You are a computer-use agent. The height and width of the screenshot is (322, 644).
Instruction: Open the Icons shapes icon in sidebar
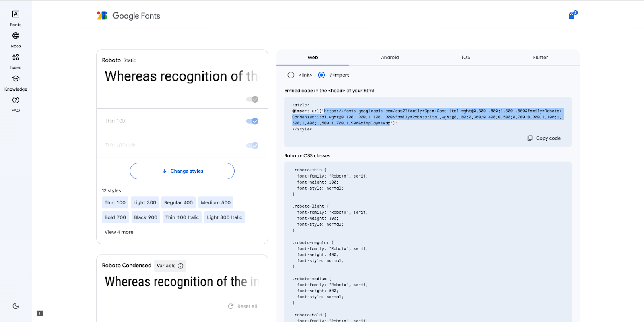pos(16,57)
